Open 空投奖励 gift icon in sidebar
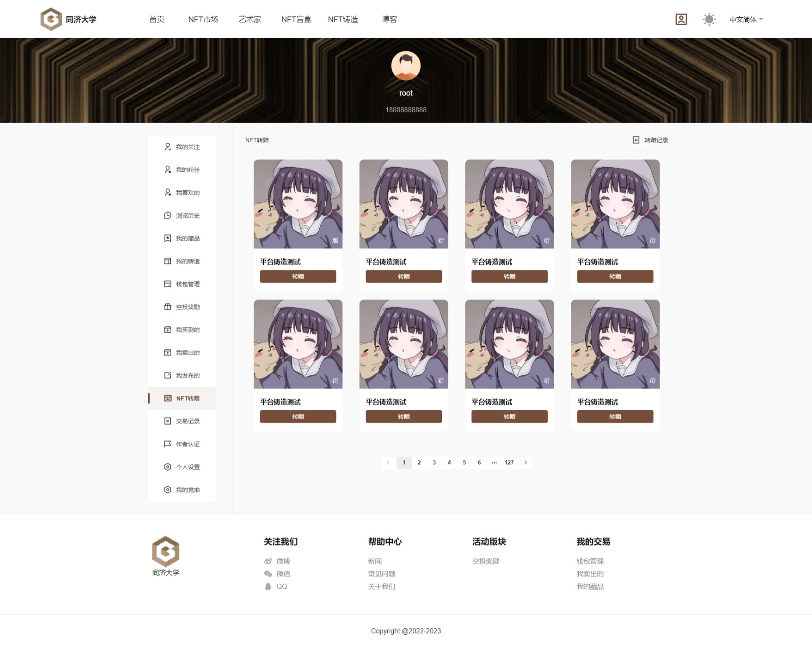 (168, 307)
